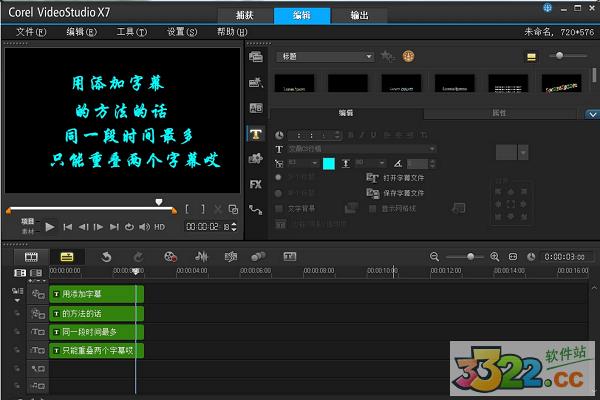600x400 pixels.
Task: Click the Path library icon
Action: pos(255,209)
